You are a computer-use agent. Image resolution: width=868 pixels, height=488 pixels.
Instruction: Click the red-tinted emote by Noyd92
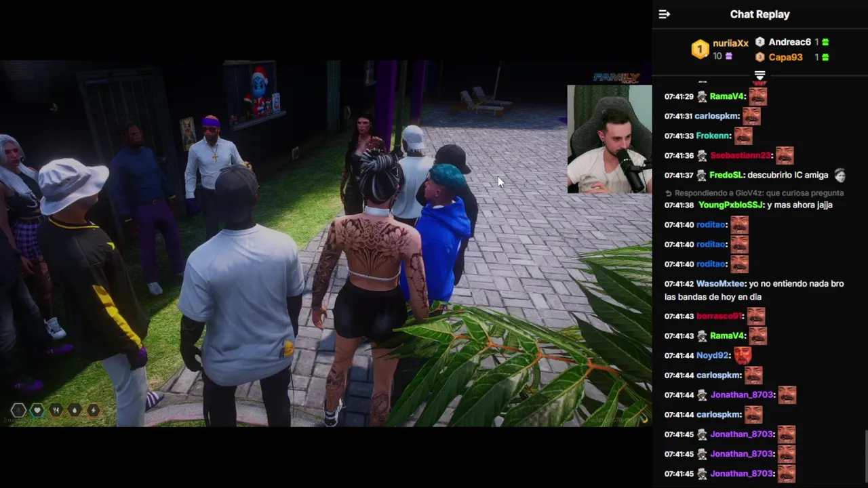743,355
